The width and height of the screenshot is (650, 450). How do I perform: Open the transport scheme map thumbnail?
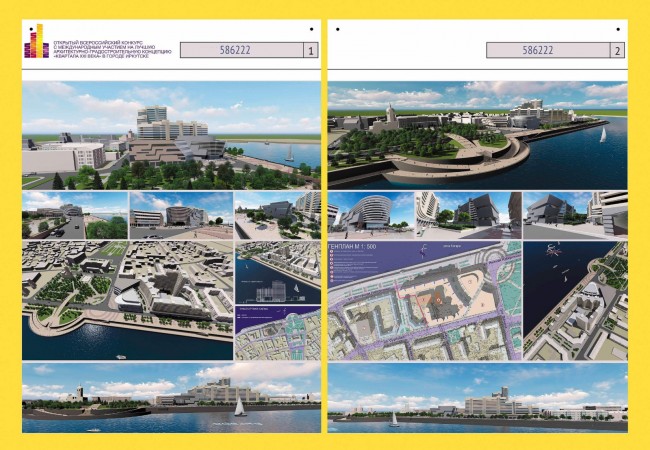pos(278,333)
